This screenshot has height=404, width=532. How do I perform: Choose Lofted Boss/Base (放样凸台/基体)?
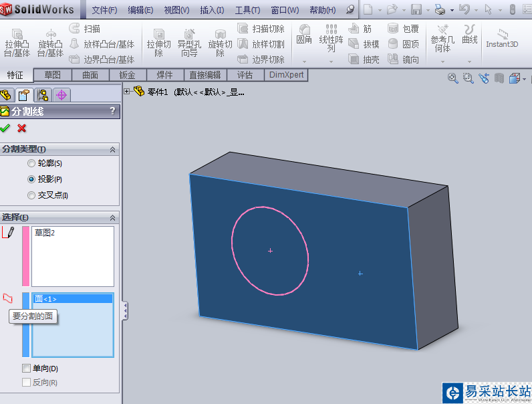point(102,44)
